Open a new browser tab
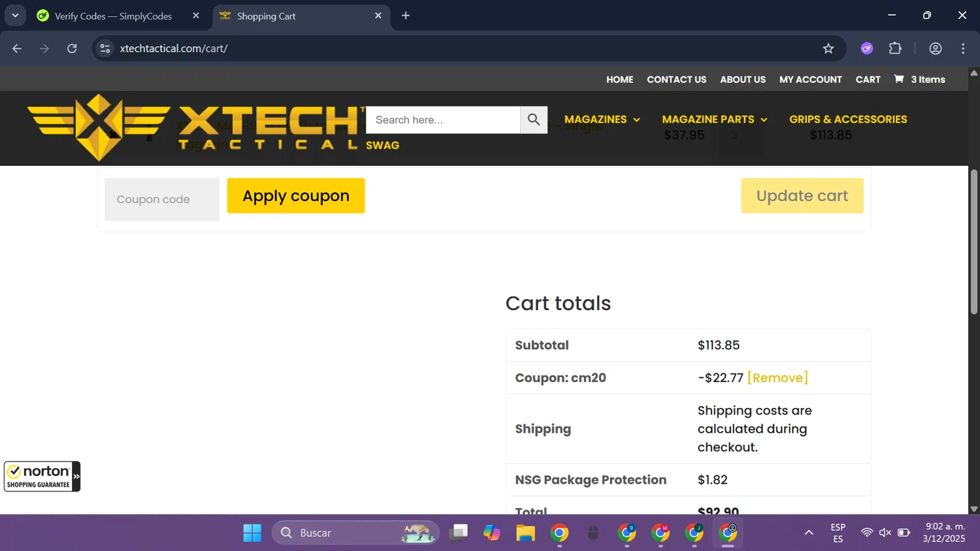 [406, 16]
